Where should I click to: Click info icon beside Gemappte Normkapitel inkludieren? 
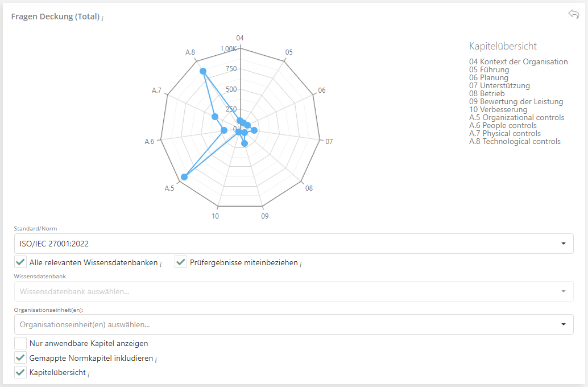[157, 360]
